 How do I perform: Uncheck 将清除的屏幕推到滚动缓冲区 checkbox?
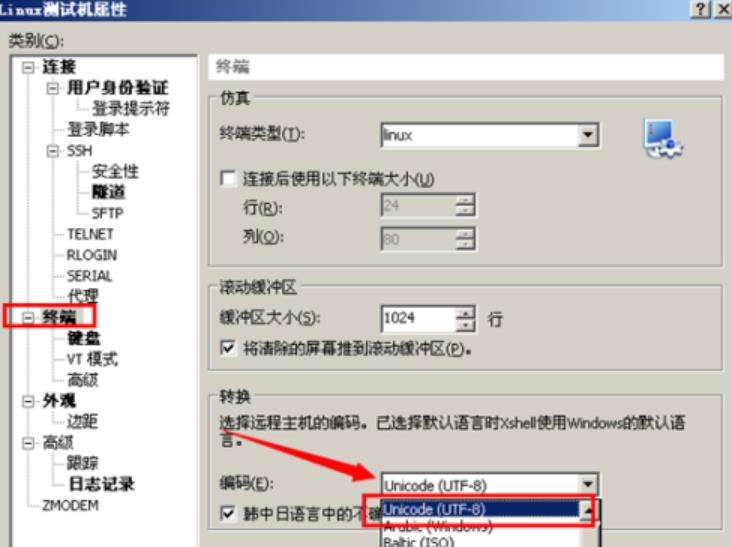coord(228,348)
